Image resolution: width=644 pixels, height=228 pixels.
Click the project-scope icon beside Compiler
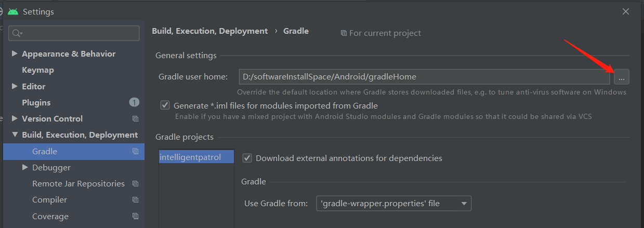pyautogui.click(x=135, y=200)
